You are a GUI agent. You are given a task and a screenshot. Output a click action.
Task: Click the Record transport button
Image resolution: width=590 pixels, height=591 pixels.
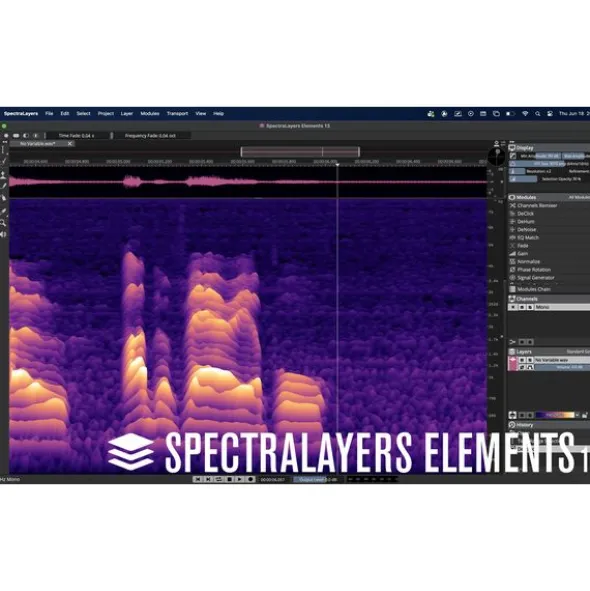tap(250, 479)
